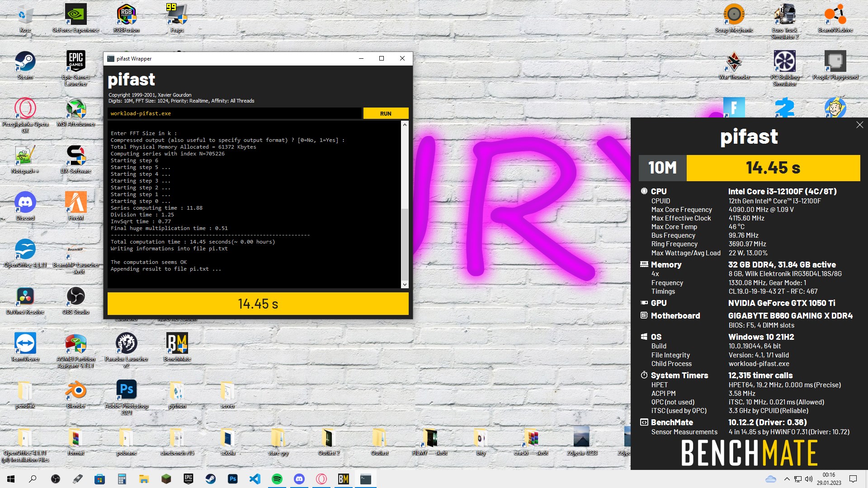The width and height of the screenshot is (868, 488).
Task: Open the People Playground desktop icon
Action: [x=835, y=66]
